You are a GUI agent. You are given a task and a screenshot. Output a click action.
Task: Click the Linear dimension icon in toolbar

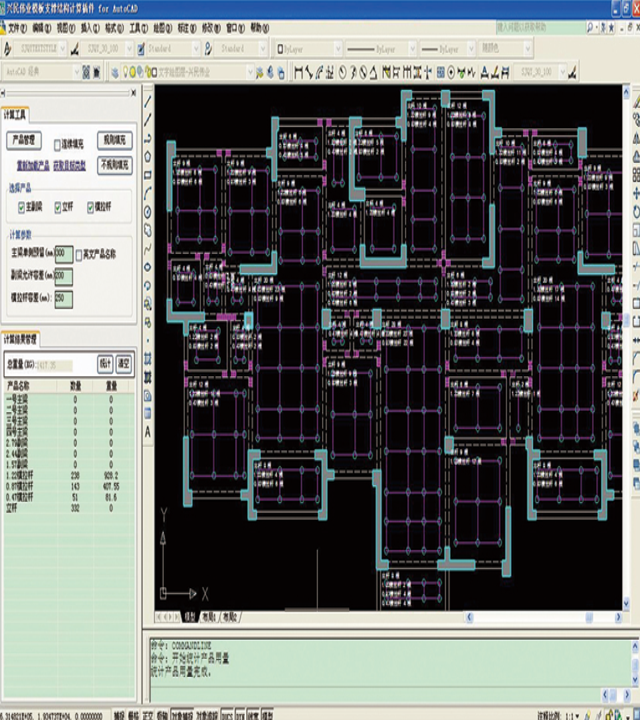(x=300, y=72)
